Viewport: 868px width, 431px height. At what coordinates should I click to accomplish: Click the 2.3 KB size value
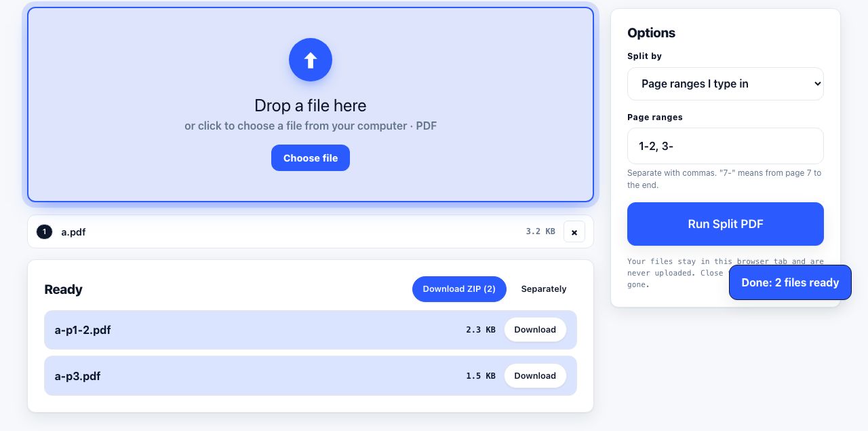481,330
